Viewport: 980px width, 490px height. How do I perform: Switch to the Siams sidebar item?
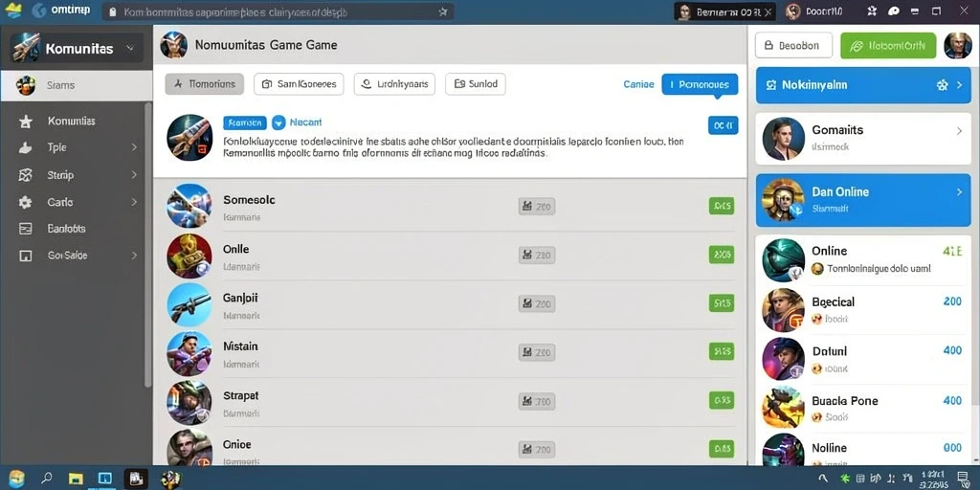(77, 85)
